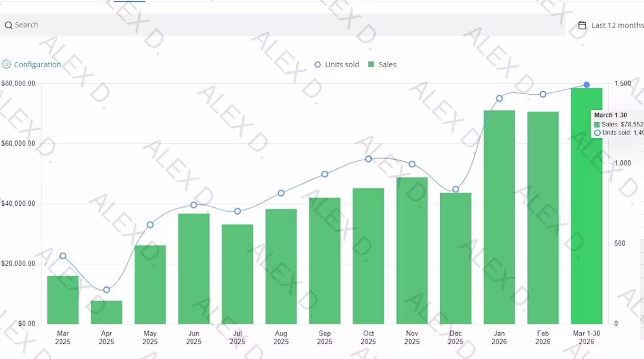Viewport: 644px width, 359px height.
Task: Click the Jul 2025 units sold point
Action: (237, 211)
